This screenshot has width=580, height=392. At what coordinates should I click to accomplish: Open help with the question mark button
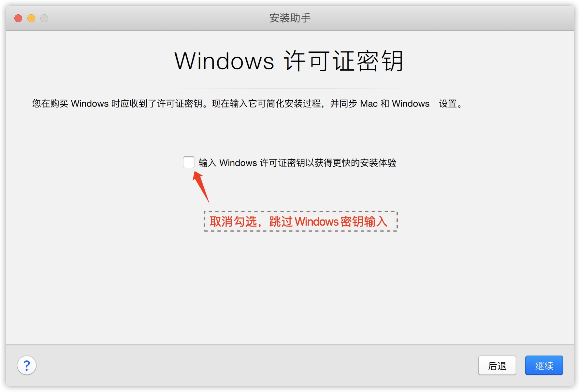coord(27,365)
